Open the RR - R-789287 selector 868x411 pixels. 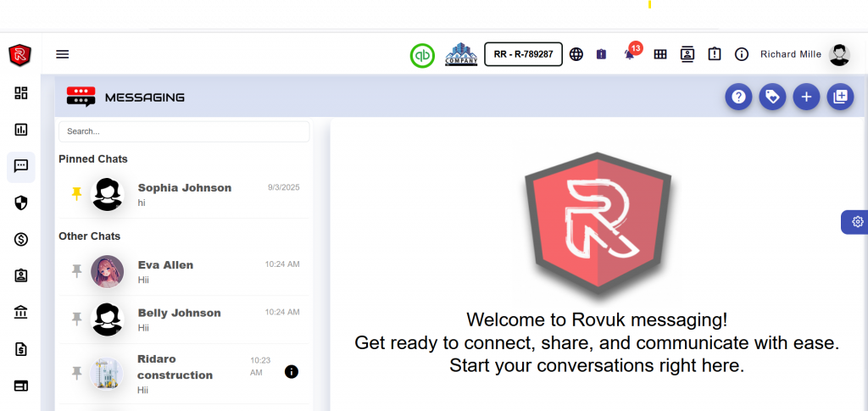(x=523, y=54)
